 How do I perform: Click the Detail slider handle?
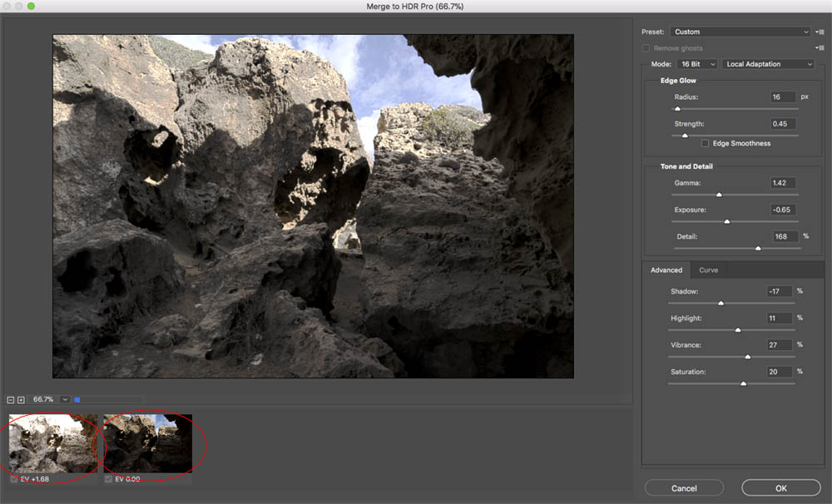[757, 247]
